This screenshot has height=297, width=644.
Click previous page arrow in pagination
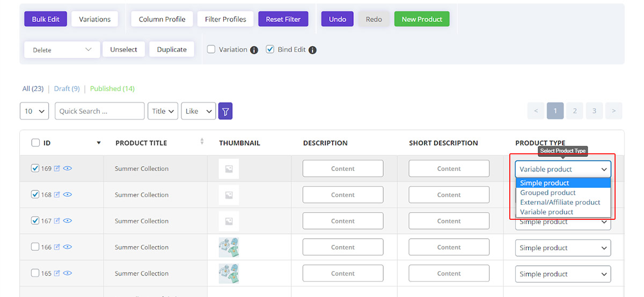pos(536,111)
